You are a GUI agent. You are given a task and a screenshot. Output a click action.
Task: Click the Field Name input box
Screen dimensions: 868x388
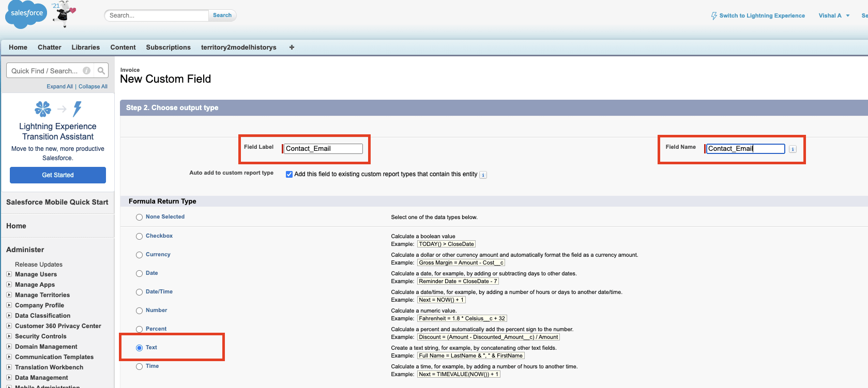click(745, 149)
